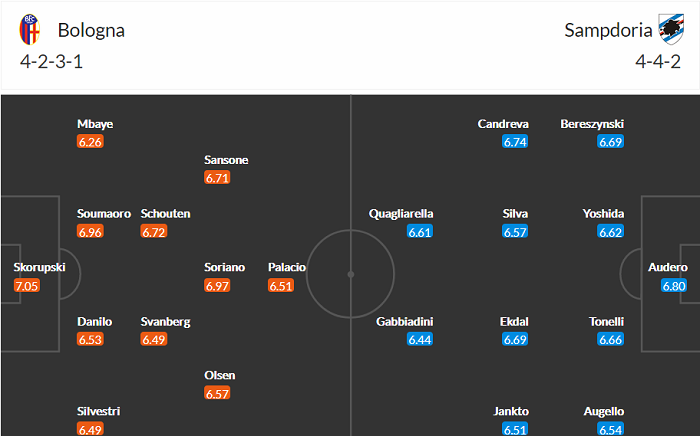This screenshot has width=700, height=436.
Task: Click Audero's 6.80 rating badge
Action: click(x=674, y=286)
